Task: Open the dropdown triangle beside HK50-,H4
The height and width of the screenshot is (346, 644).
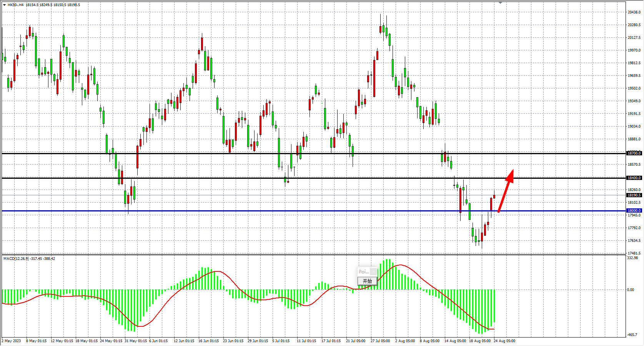Action: coord(4,5)
